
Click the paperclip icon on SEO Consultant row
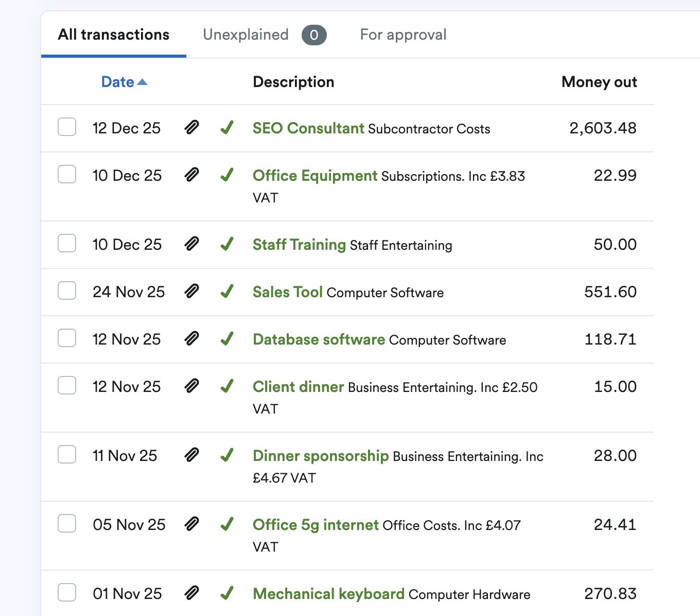pos(191,126)
